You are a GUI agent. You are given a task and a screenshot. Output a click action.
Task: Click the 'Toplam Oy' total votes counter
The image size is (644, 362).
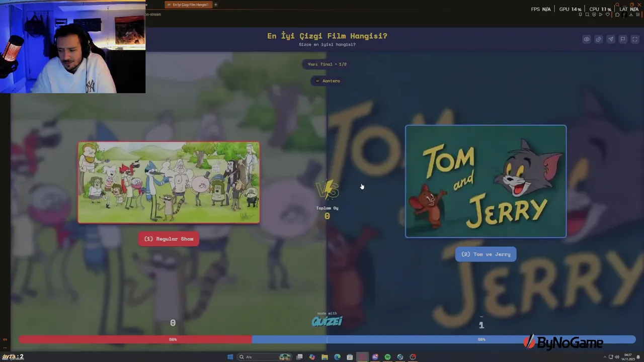[327, 212]
